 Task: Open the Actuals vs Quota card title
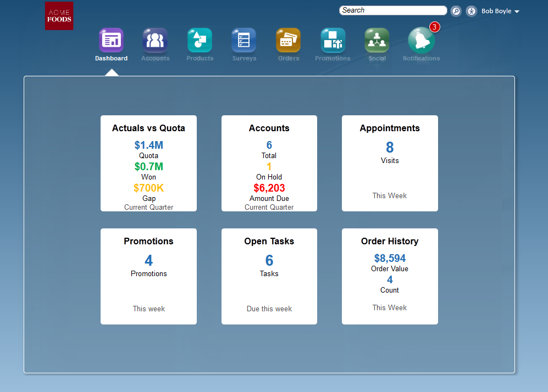[x=148, y=128]
